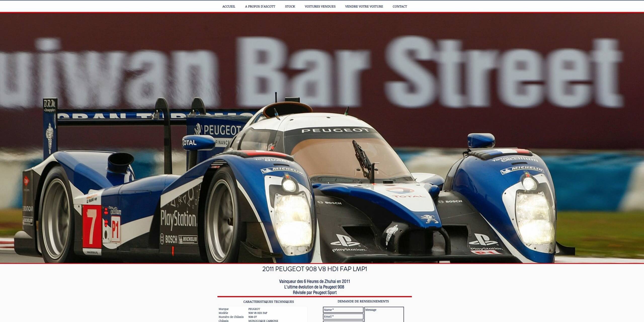Open the ACCUEIL menu item
Screen dimensions: 644x322
[x=229, y=7]
